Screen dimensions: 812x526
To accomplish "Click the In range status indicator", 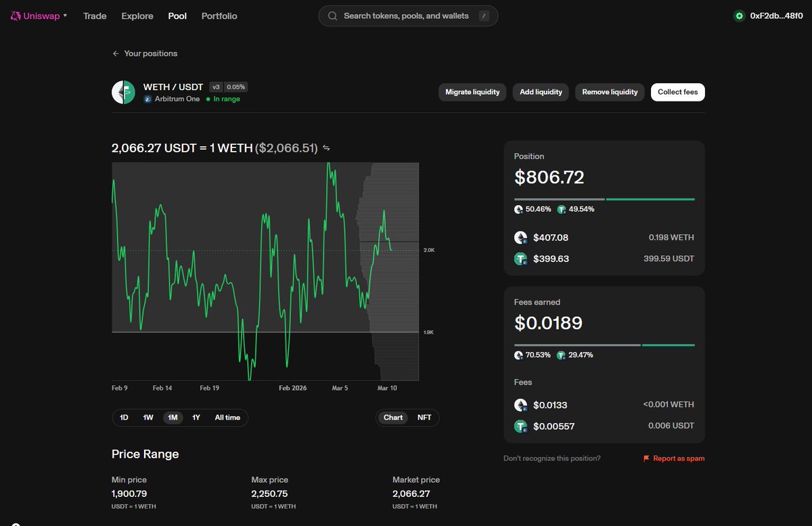I will pyautogui.click(x=223, y=99).
